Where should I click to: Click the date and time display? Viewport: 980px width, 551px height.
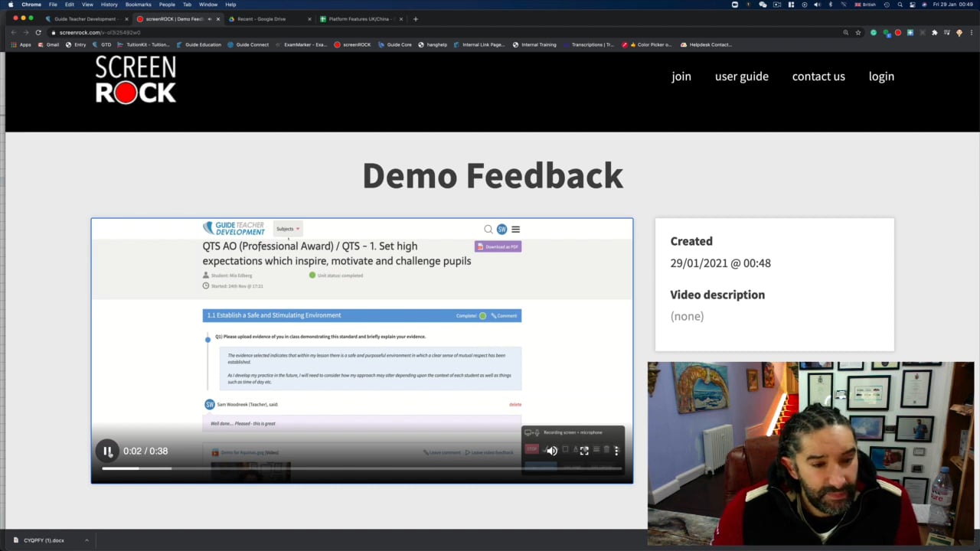pos(953,5)
